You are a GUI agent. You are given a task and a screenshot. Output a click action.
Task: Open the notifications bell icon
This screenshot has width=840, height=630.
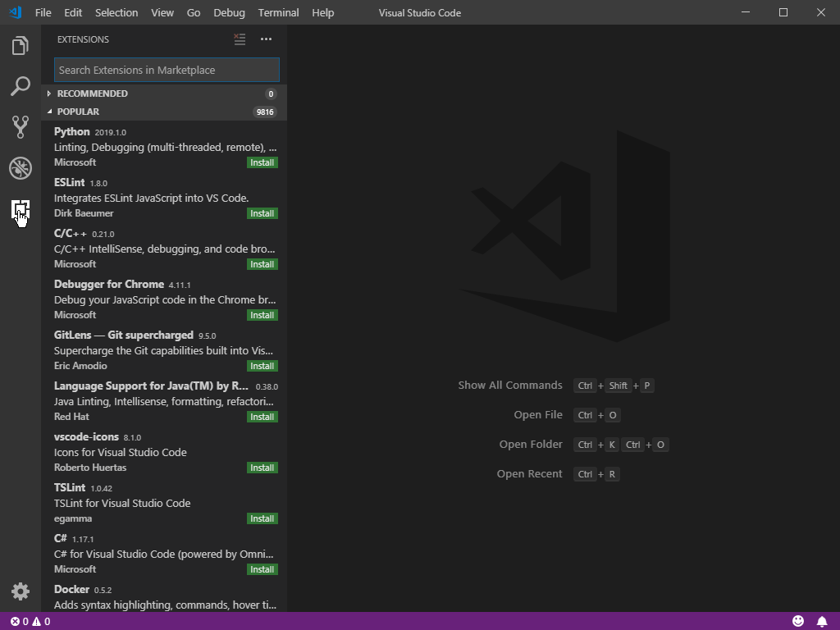click(822, 622)
